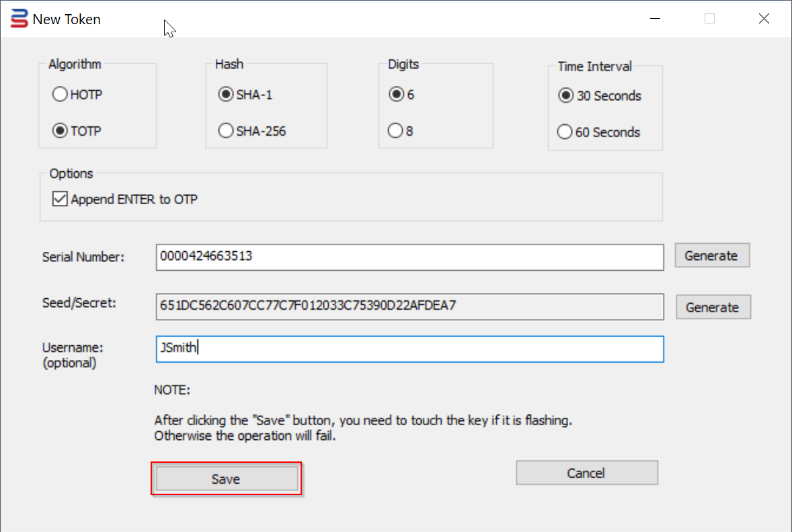Toggle Append ENTER to OTP checkbox
The width and height of the screenshot is (792, 532).
pos(60,199)
